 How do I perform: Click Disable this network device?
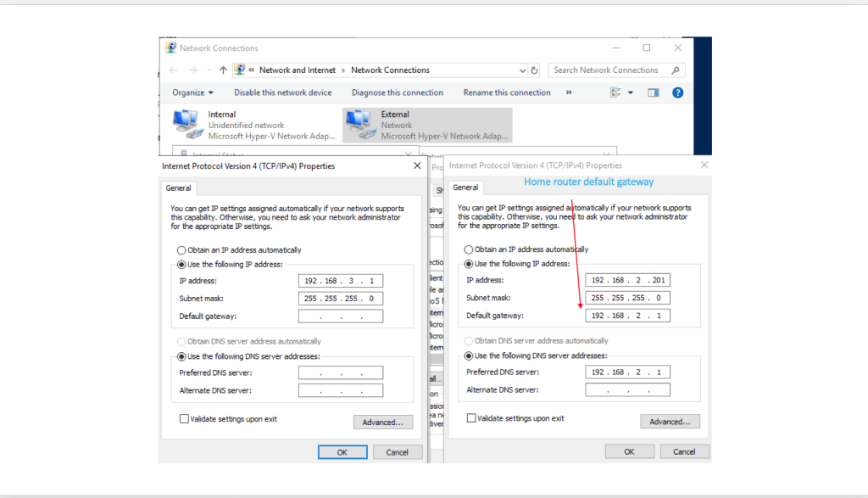(283, 92)
